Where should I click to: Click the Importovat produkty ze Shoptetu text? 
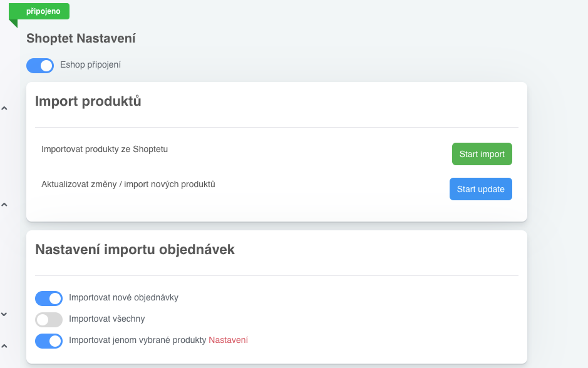[x=105, y=149]
